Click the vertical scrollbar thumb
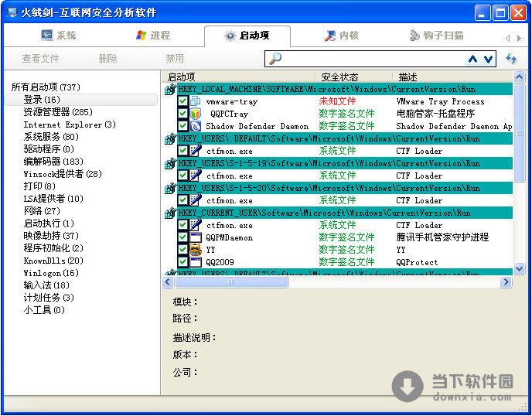 coord(519,133)
